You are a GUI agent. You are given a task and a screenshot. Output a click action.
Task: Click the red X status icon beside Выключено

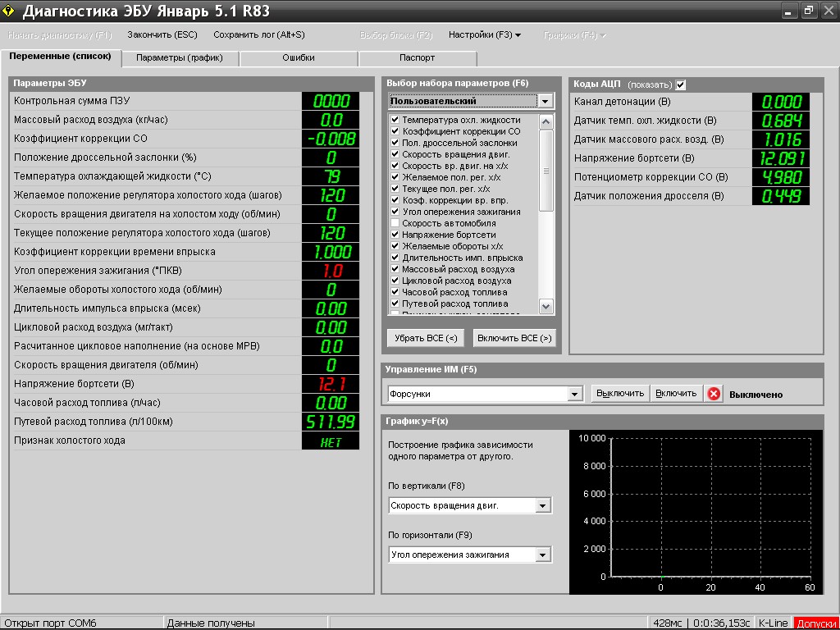pyautogui.click(x=714, y=394)
